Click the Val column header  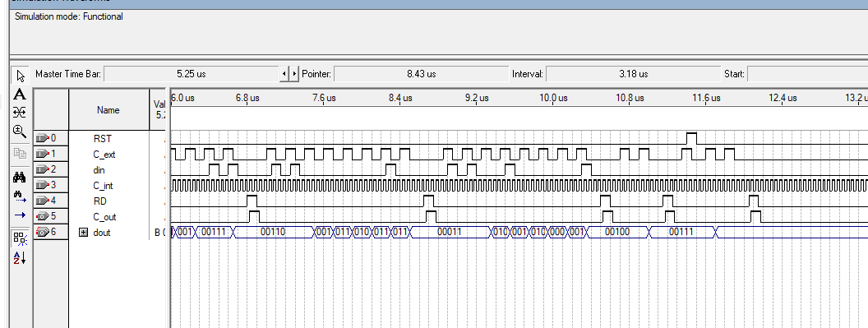coord(159,109)
